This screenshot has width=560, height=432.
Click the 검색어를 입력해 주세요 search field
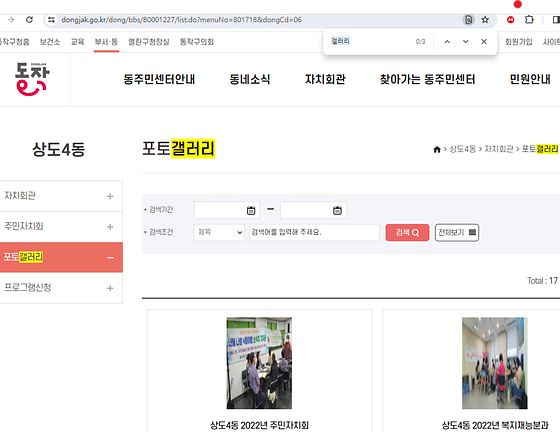pyautogui.click(x=314, y=232)
